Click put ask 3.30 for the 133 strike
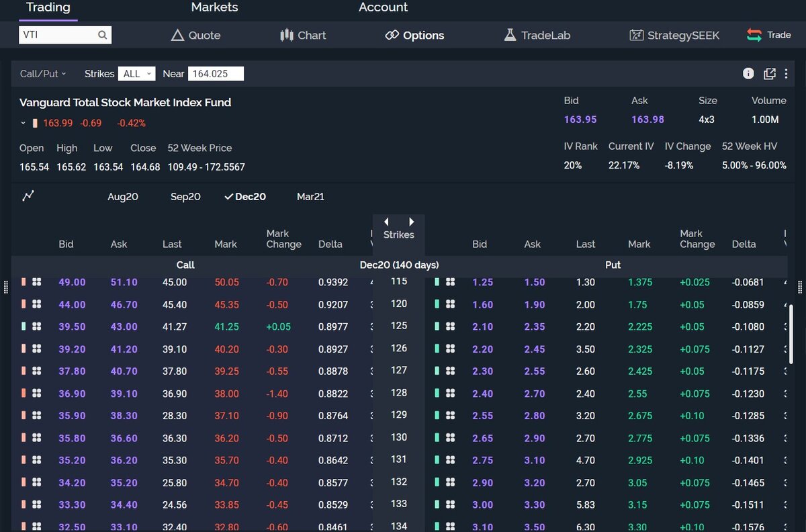Viewport: 806px width, 532px height. [x=535, y=504]
